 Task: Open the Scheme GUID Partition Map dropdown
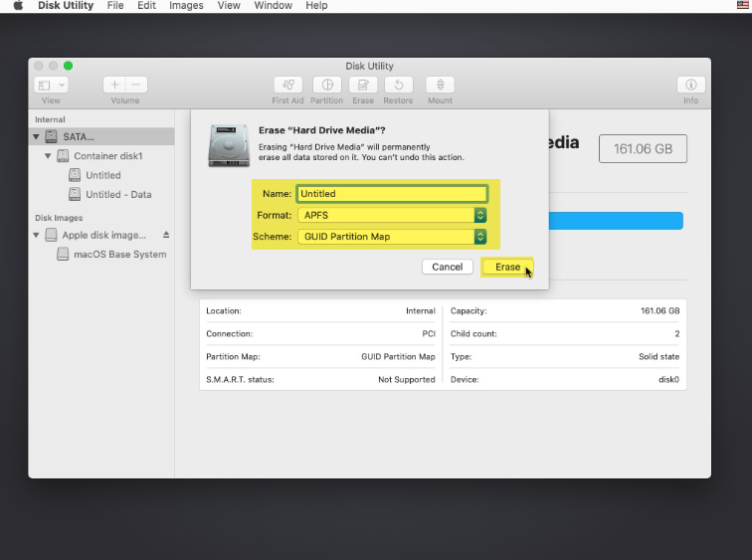[x=392, y=237]
